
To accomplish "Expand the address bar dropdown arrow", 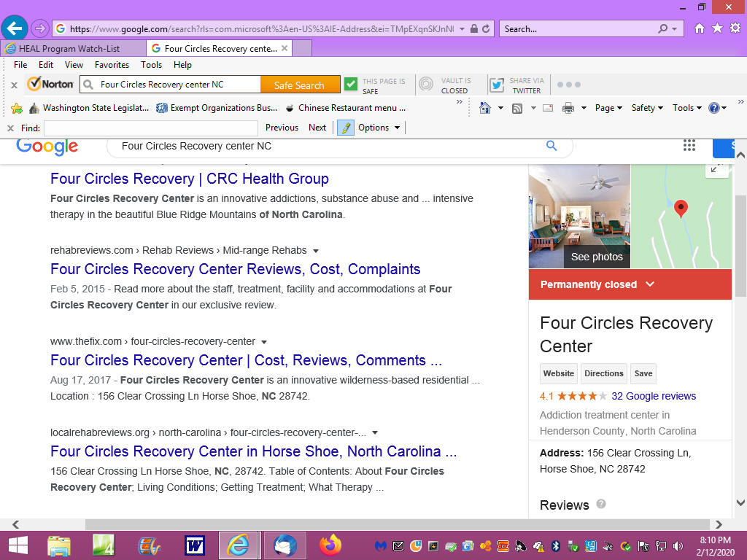I will [462, 29].
